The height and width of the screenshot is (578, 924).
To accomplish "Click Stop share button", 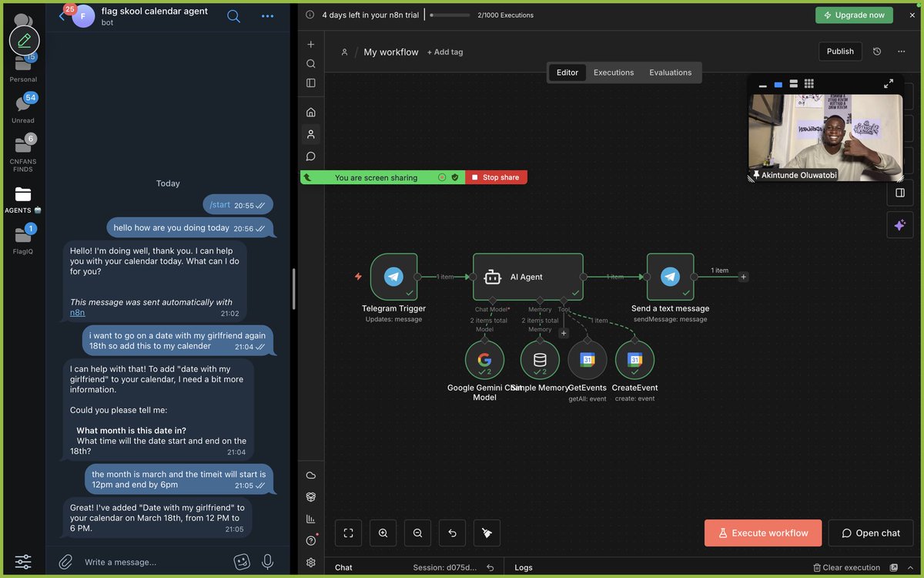I will [496, 177].
